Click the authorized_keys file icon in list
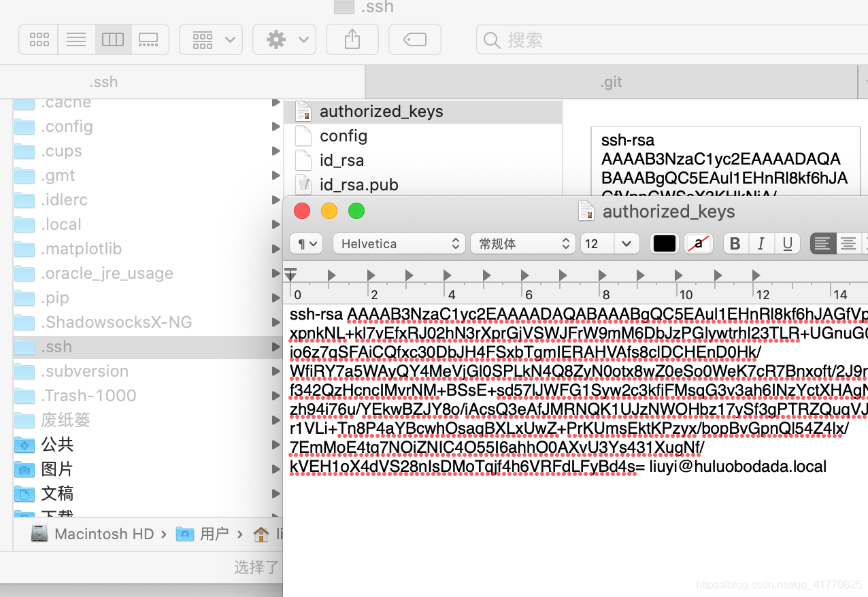Screen dimensions: 868x597 pyautogui.click(x=303, y=112)
